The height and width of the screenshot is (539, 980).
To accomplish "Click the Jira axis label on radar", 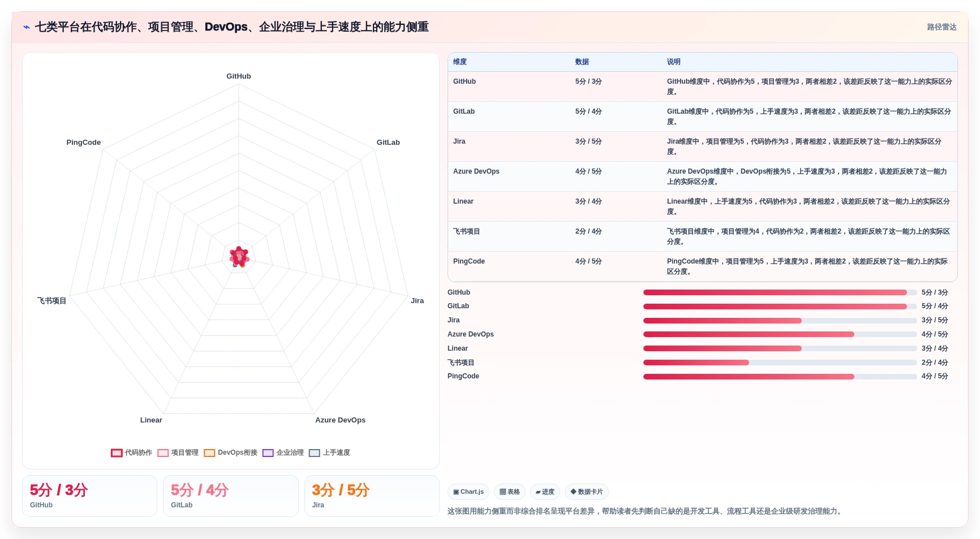I will 418,301.
